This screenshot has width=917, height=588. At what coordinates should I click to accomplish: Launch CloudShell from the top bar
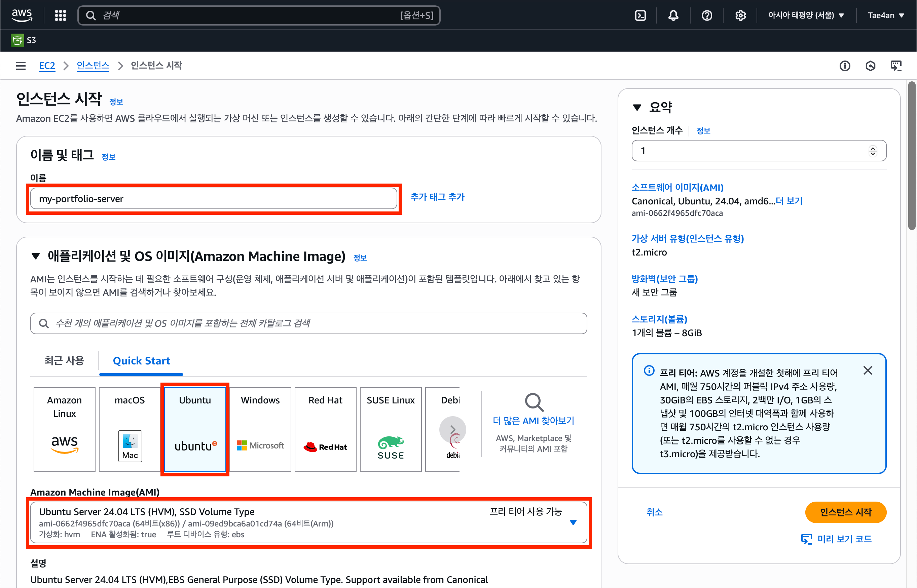tap(640, 15)
